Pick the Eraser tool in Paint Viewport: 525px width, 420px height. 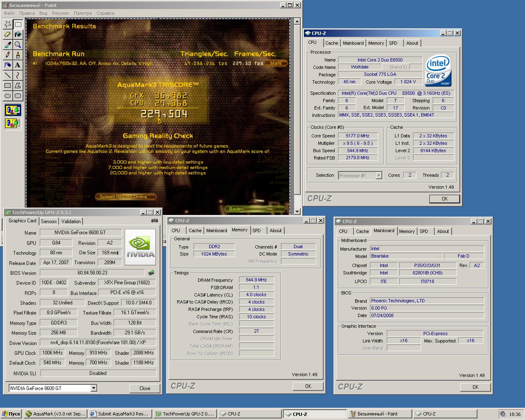(x=8, y=35)
